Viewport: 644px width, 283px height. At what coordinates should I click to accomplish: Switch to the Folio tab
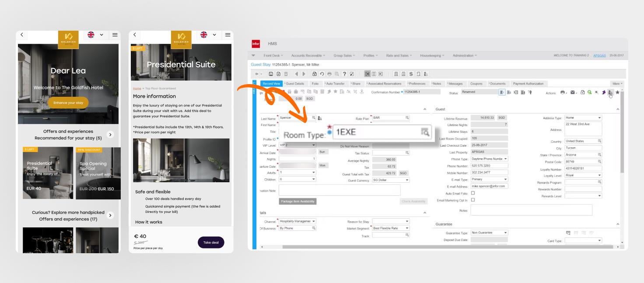315,84
